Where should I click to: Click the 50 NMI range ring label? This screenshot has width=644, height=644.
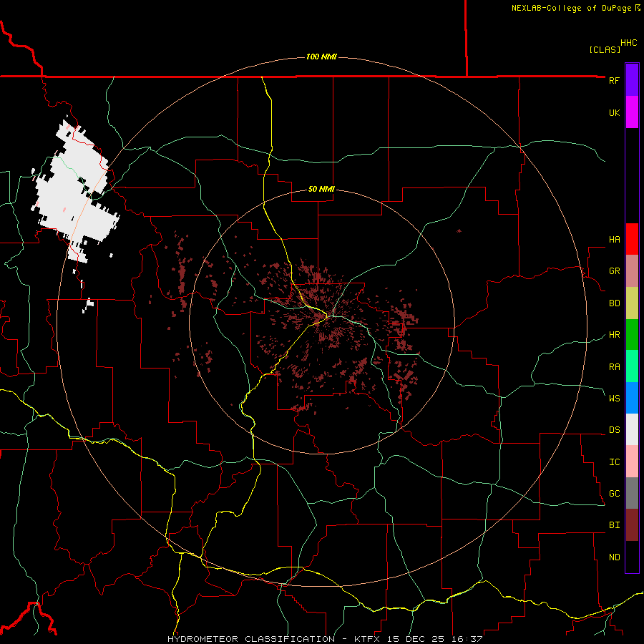coord(321,189)
